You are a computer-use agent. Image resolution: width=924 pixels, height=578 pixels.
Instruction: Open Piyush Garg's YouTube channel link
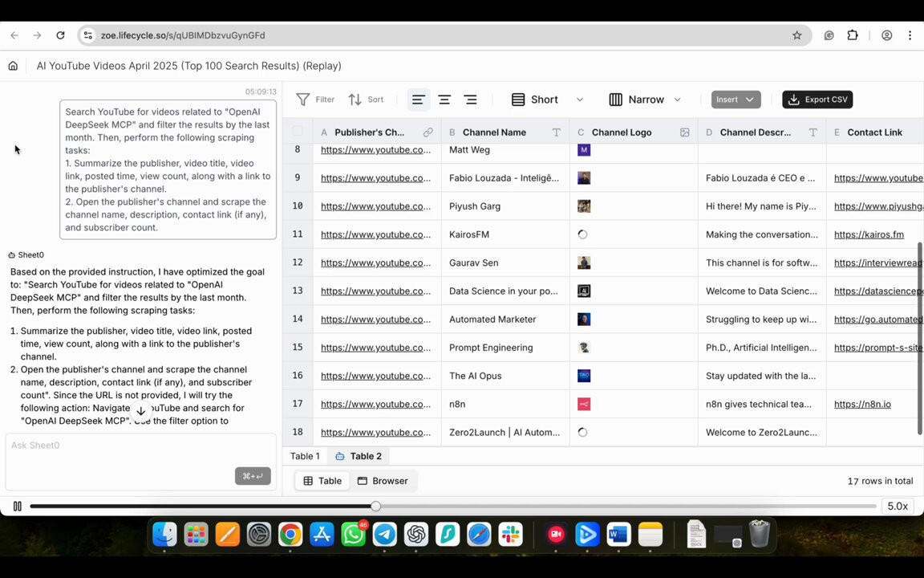pos(375,206)
